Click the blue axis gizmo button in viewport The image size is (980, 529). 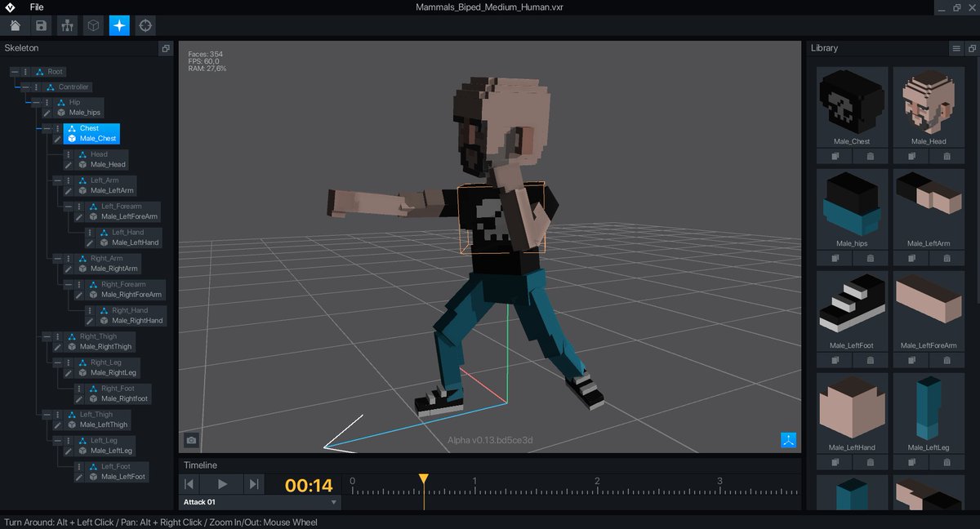(x=788, y=440)
